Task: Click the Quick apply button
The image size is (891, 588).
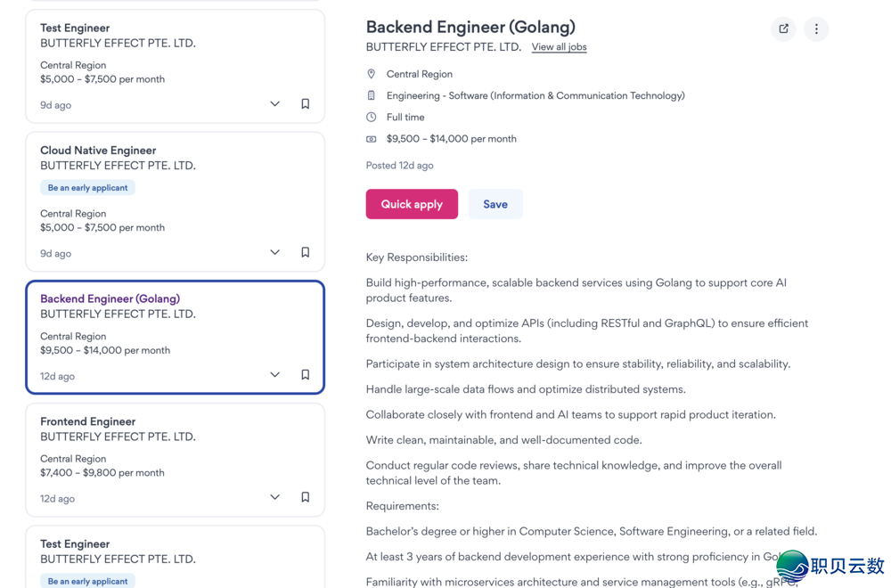Action: [x=412, y=204]
